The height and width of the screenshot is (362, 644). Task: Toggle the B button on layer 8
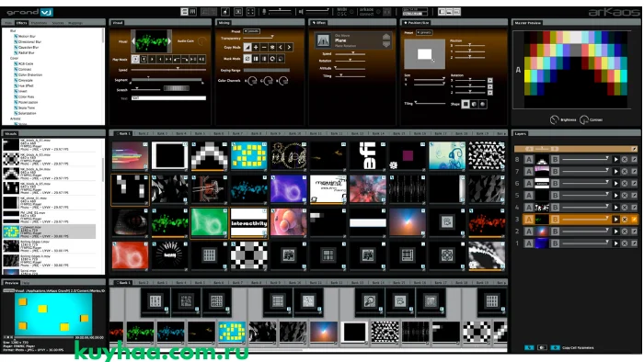click(x=555, y=160)
